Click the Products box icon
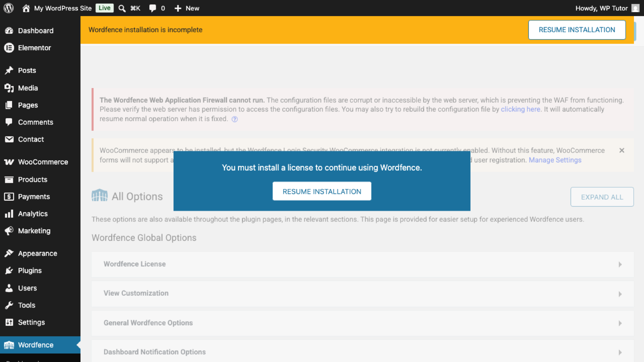The height and width of the screenshot is (362, 644). [x=9, y=179]
